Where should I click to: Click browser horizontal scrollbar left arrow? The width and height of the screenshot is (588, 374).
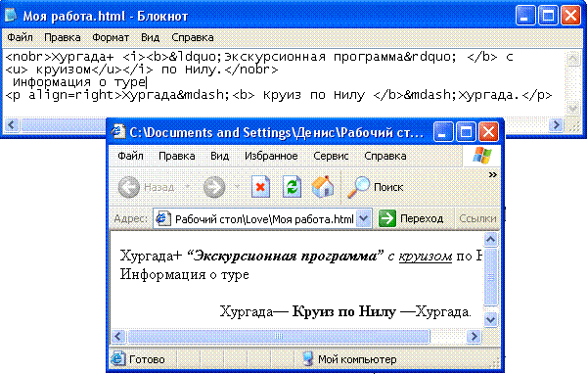[118, 336]
